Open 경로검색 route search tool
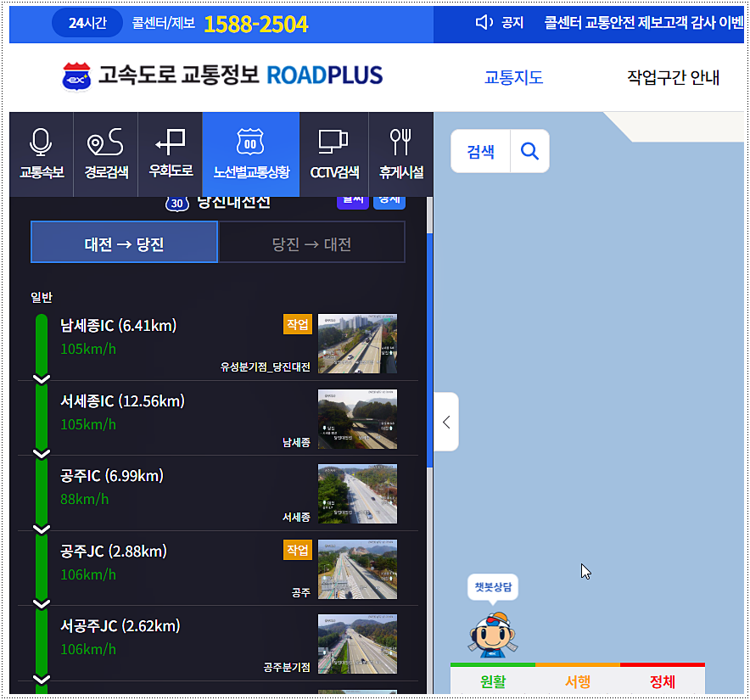The image size is (750, 700). pyautogui.click(x=104, y=154)
